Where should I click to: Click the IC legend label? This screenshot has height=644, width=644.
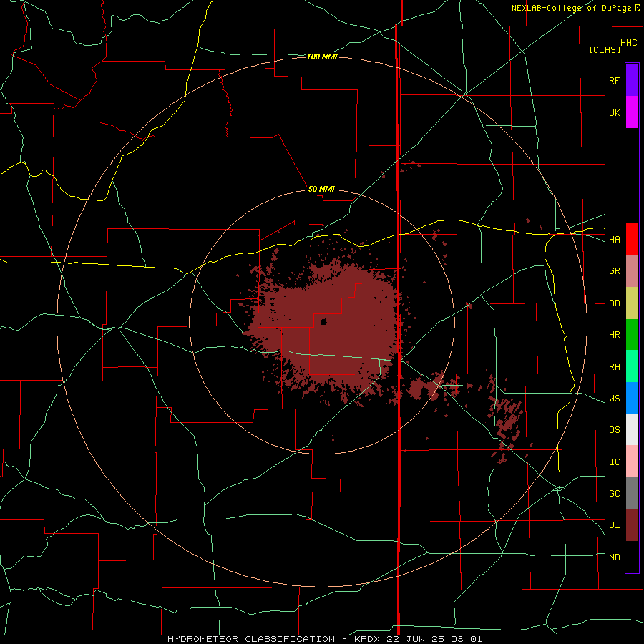(614, 462)
